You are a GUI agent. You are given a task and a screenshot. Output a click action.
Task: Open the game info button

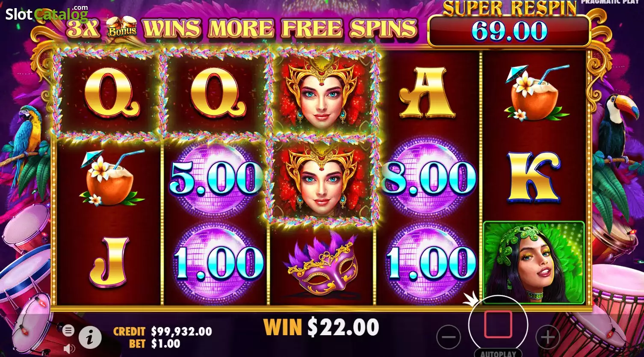(90, 338)
